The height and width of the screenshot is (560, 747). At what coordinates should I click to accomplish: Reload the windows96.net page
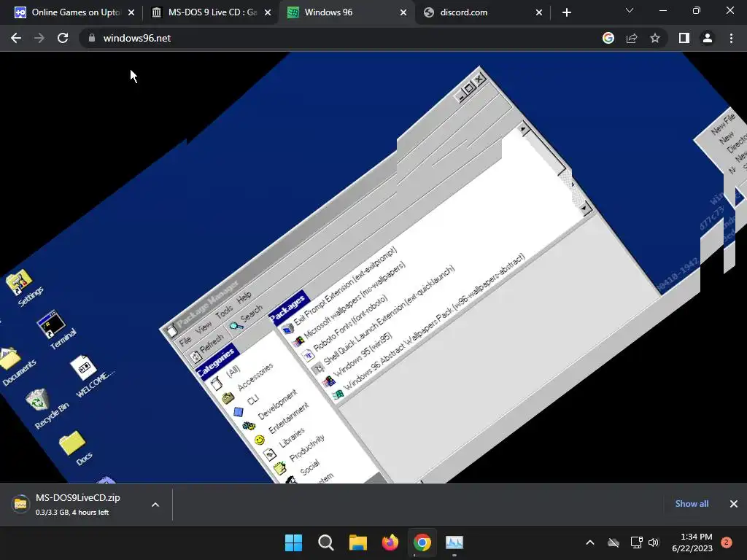[x=63, y=38]
